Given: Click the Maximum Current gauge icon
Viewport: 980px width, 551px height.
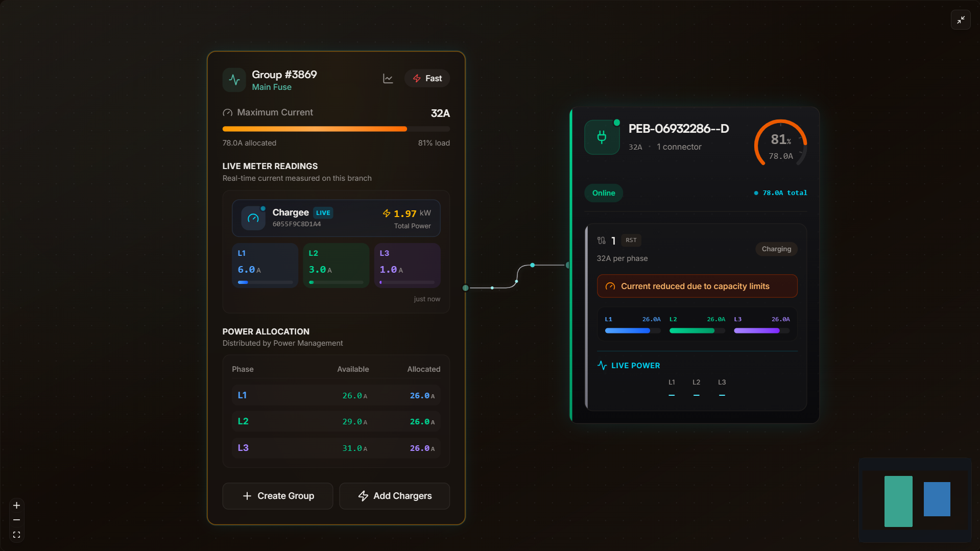Looking at the screenshot, I should click(227, 113).
